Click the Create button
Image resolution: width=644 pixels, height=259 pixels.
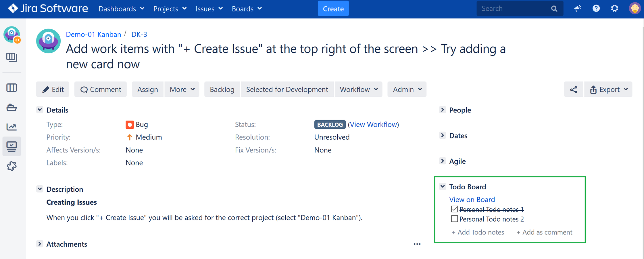(333, 9)
